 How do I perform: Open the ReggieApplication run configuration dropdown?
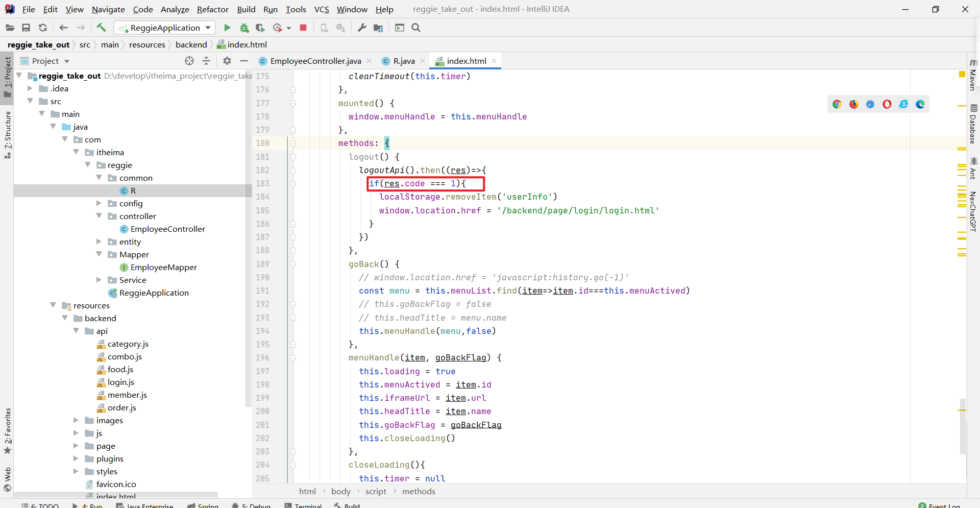(164, 28)
